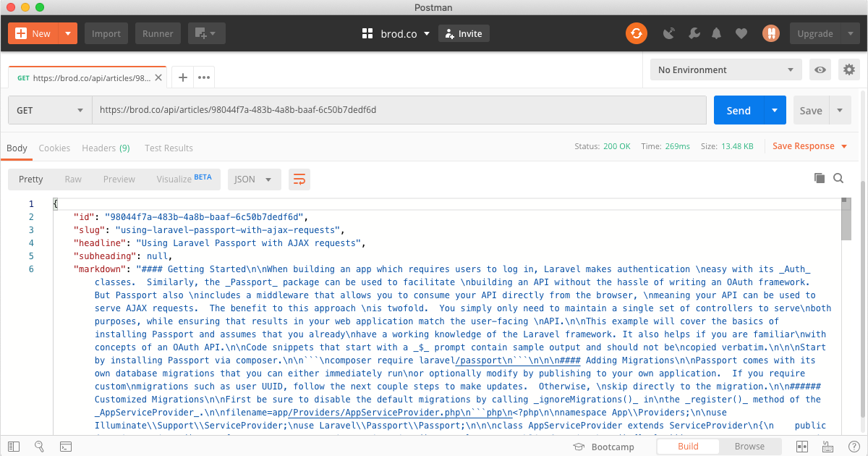868x456 pixels.
Task: Open the Cookies tab
Action: click(54, 148)
